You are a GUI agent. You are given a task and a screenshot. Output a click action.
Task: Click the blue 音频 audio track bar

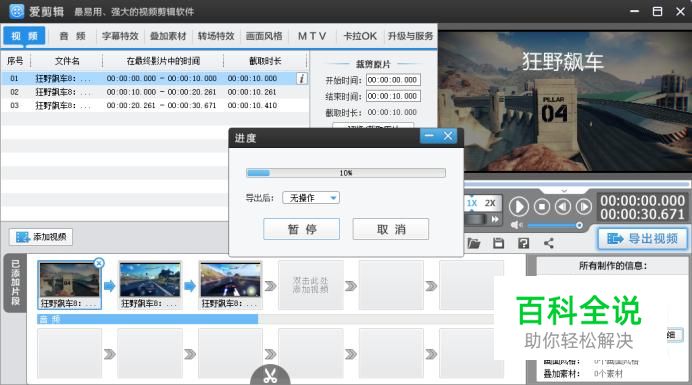pyautogui.click(x=148, y=319)
